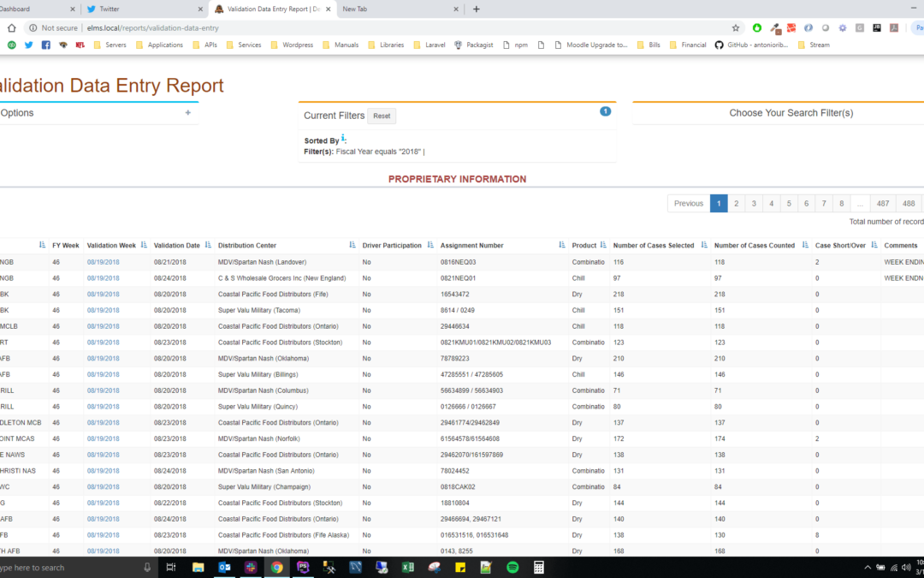This screenshot has height=578, width=924.
Task: Sort by the Case Short/Over column icon
Action: [874, 245]
